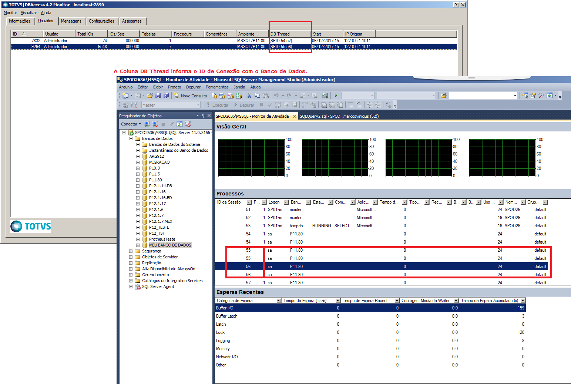The image size is (588, 392).
Task: Open the Categoria de Espera filter dropdown
Action: pyautogui.click(x=279, y=301)
